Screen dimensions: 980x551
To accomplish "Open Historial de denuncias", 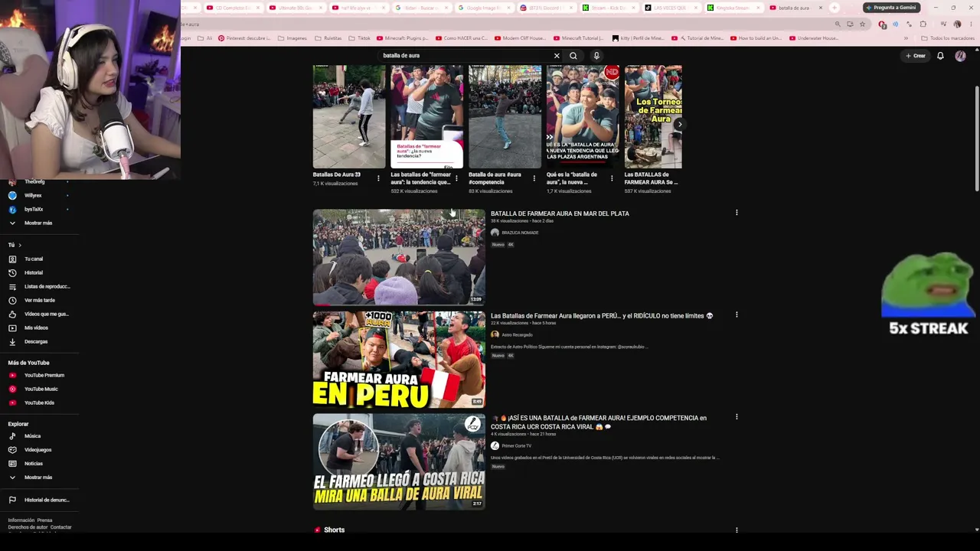I will pos(38,500).
